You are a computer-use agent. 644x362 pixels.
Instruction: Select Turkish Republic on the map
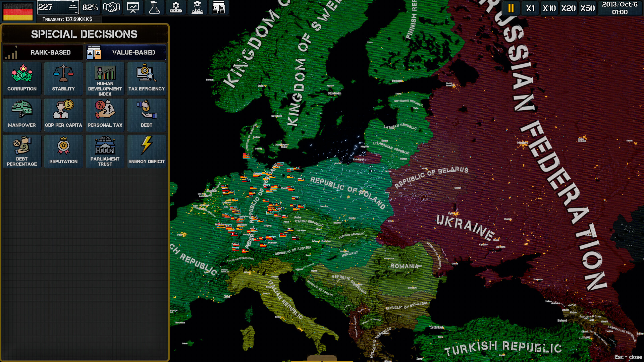point(503,348)
